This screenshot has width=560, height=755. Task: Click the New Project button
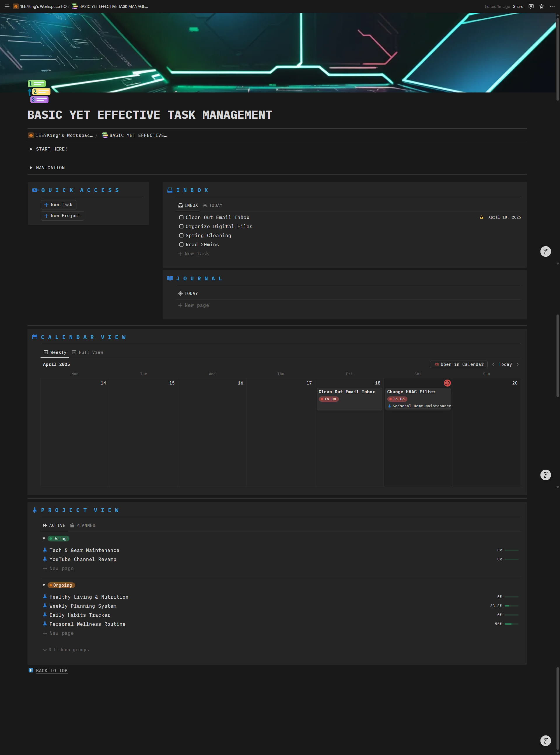point(62,216)
